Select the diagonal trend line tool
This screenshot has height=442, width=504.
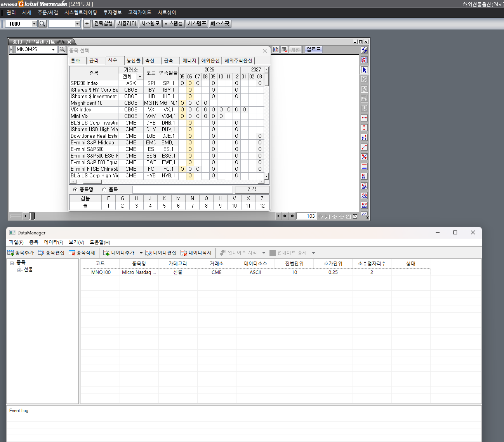click(364, 147)
